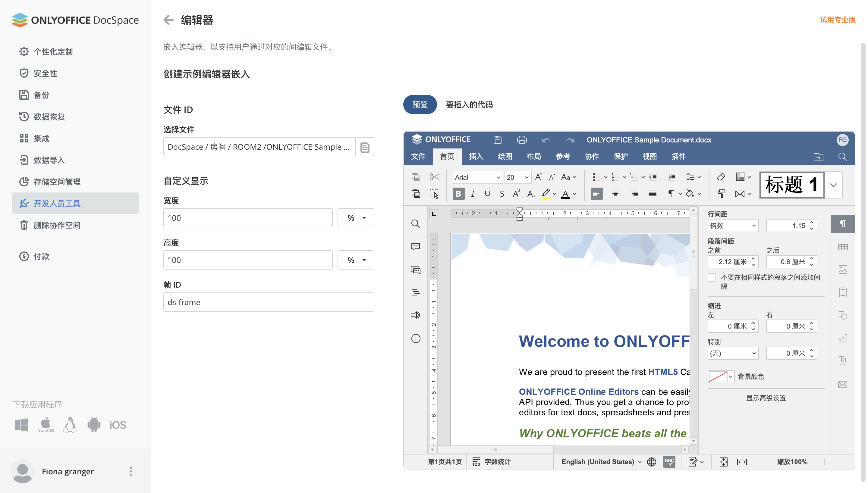The width and height of the screenshot is (868, 493).
Task: Save the document in the editor
Action: click(497, 139)
